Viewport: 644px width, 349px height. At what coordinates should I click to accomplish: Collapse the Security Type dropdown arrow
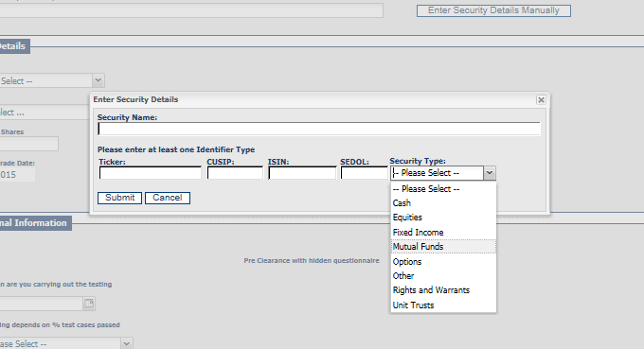point(490,173)
